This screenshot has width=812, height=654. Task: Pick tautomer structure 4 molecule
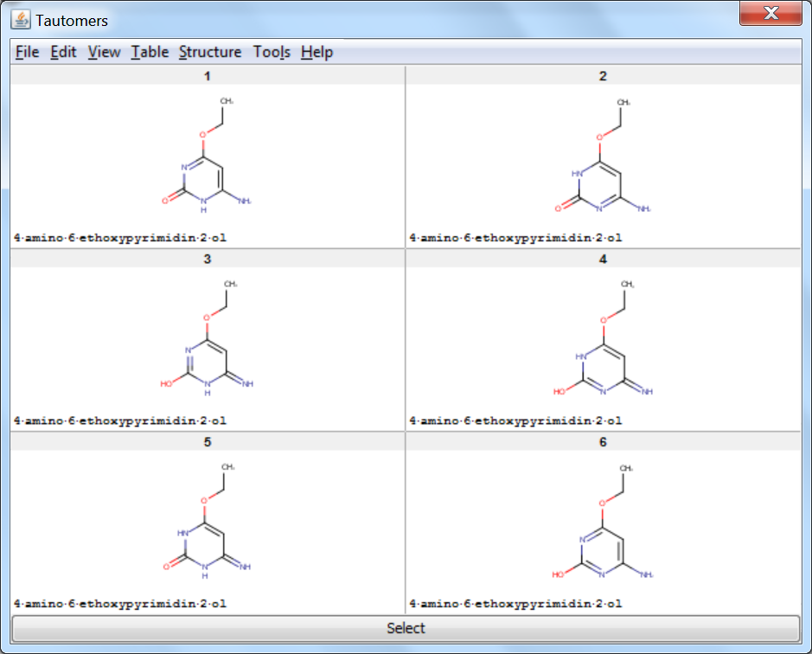(x=603, y=339)
